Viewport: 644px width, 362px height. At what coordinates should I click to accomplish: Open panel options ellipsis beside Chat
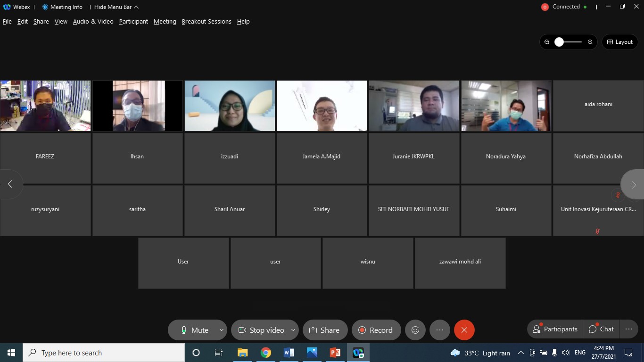[629, 329]
